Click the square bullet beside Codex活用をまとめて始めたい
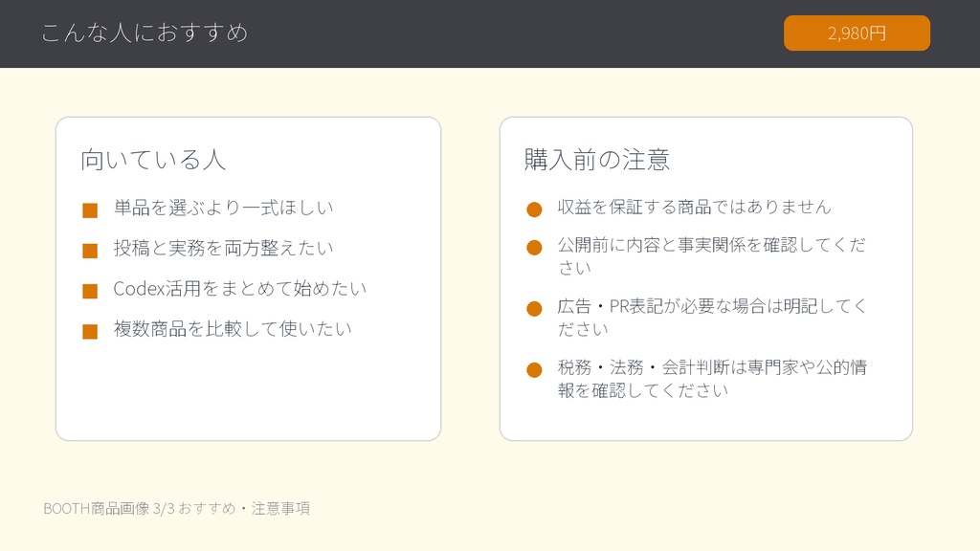The image size is (980, 551). click(x=90, y=291)
